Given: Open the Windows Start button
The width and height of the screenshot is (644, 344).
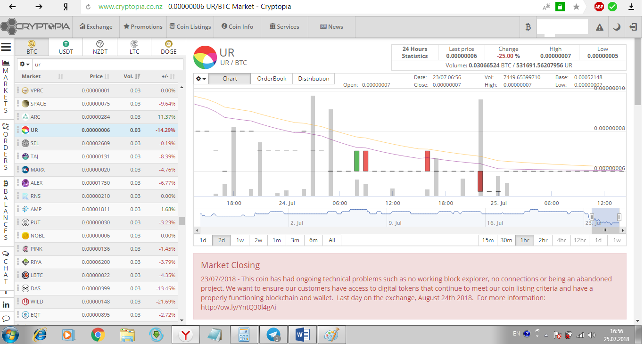Looking at the screenshot, I should point(10,335).
